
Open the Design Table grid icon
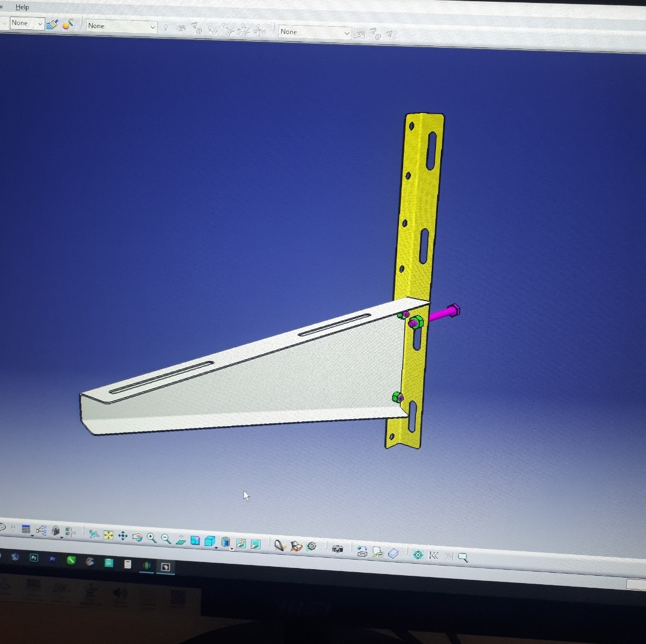point(26,529)
